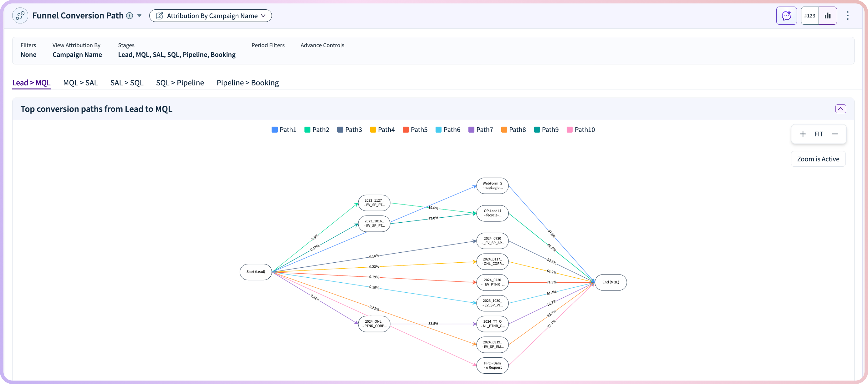Viewport: 868px width, 384px height.
Task: Click the Funnel Conversion Path logo icon
Action: point(20,16)
